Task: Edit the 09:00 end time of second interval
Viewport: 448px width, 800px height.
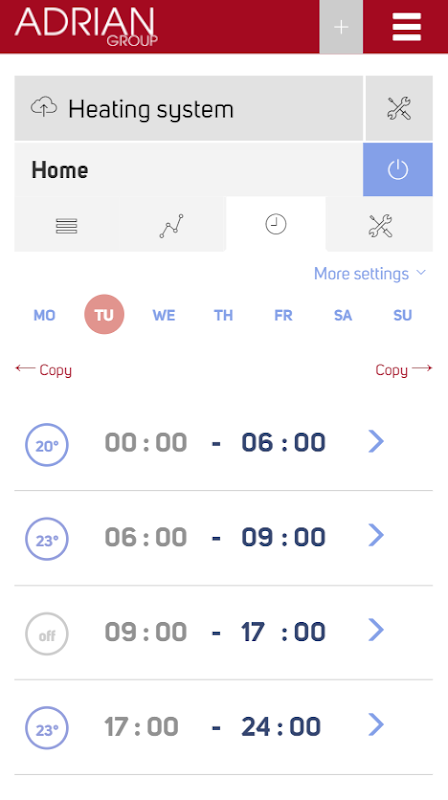Action: (x=283, y=537)
